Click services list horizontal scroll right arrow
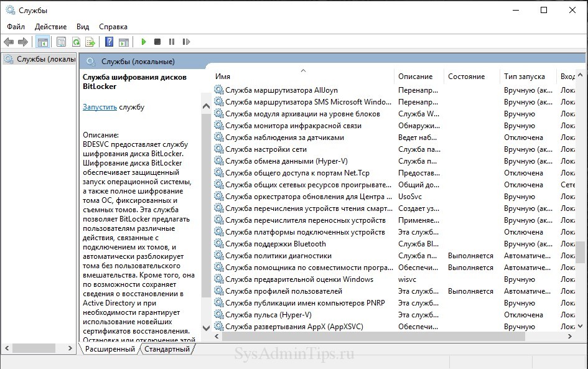Image resolution: width=588 pixels, height=369 pixels. coord(570,337)
